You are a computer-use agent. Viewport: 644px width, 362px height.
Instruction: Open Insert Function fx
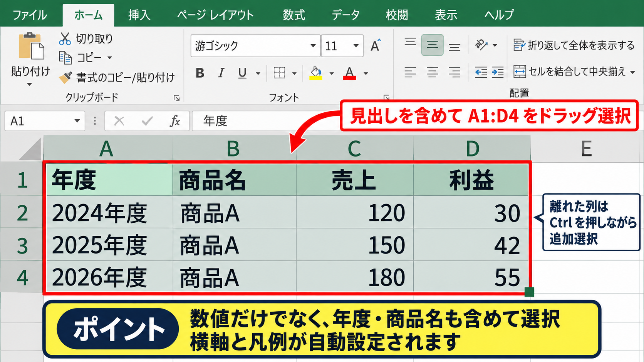pyautogui.click(x=175, y=121)
